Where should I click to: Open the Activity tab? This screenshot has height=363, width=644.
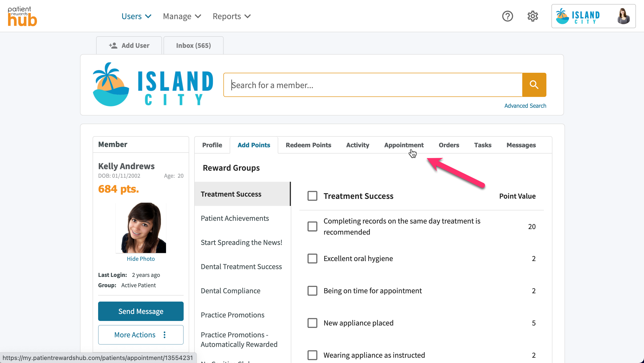[357, 145]
